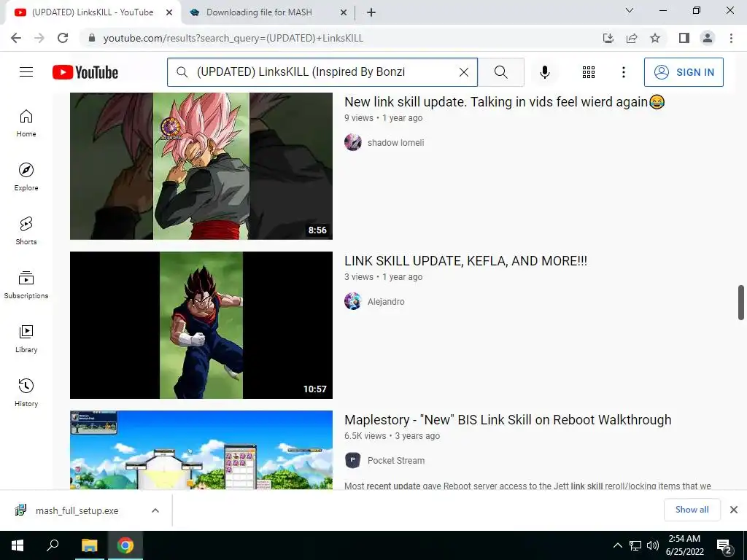
Task: Close the Downloading file for MASH tab
Action: click(344, 12)
